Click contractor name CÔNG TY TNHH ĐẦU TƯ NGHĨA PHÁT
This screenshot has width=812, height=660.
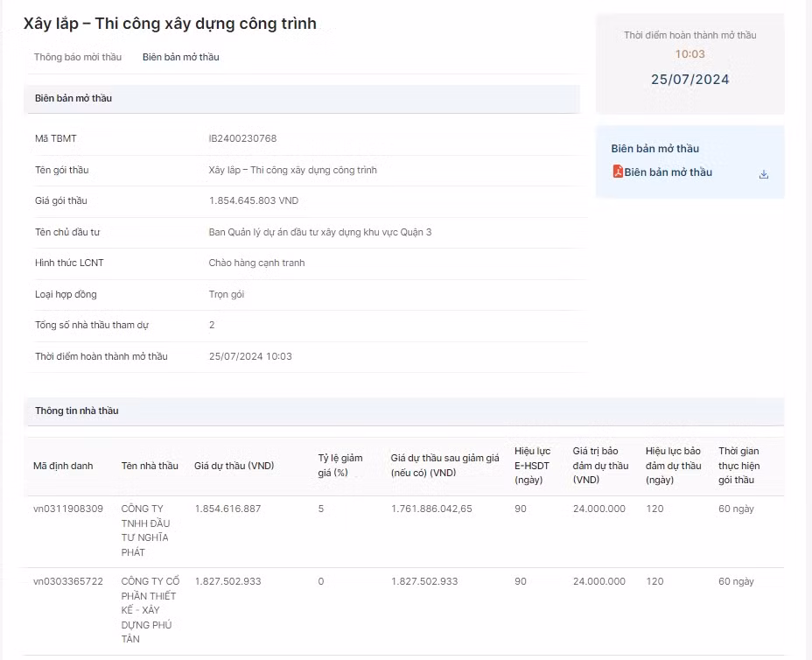146,530
